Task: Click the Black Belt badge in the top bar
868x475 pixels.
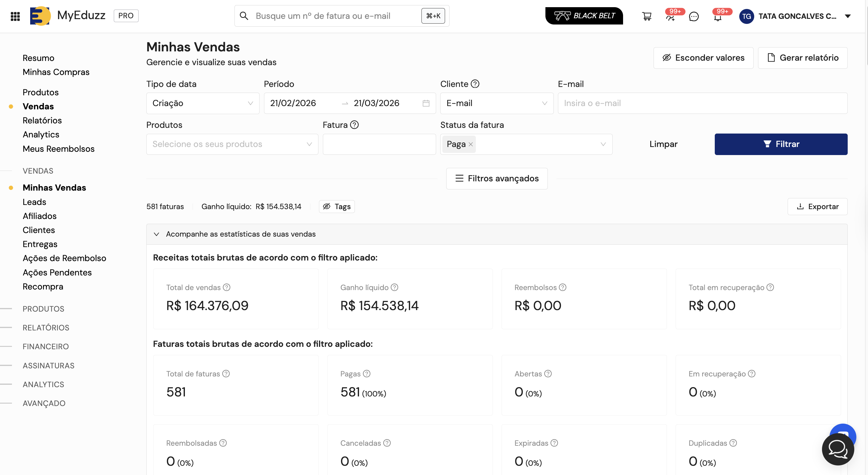Action: click(585, 16)
